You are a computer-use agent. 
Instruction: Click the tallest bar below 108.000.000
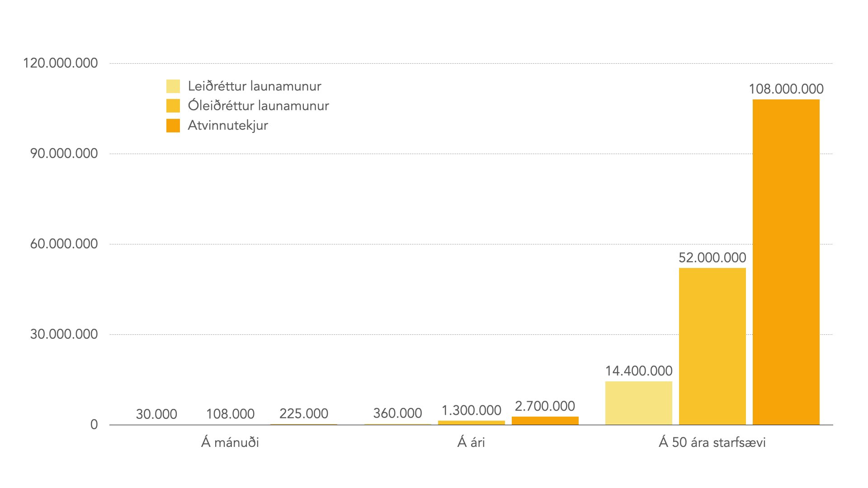(x=786, y=262)
